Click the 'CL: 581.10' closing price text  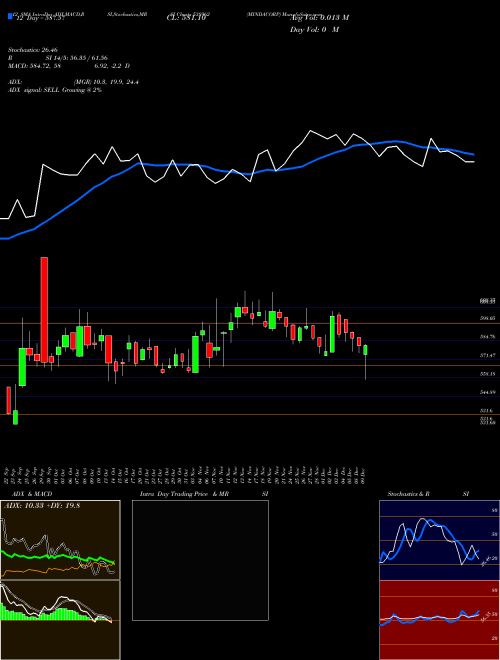tap(186, 18)
